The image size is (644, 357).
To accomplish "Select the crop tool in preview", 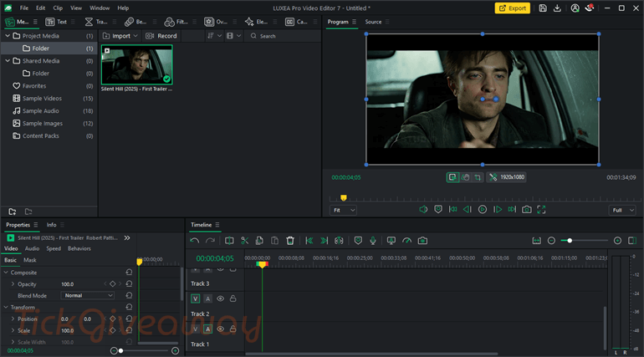I will [478, 177].
